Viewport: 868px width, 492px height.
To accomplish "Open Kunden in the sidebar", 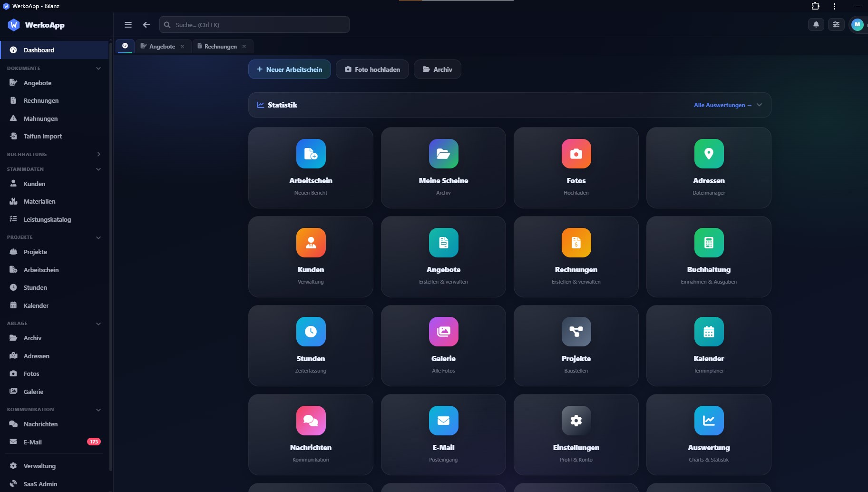I will 55,184.
